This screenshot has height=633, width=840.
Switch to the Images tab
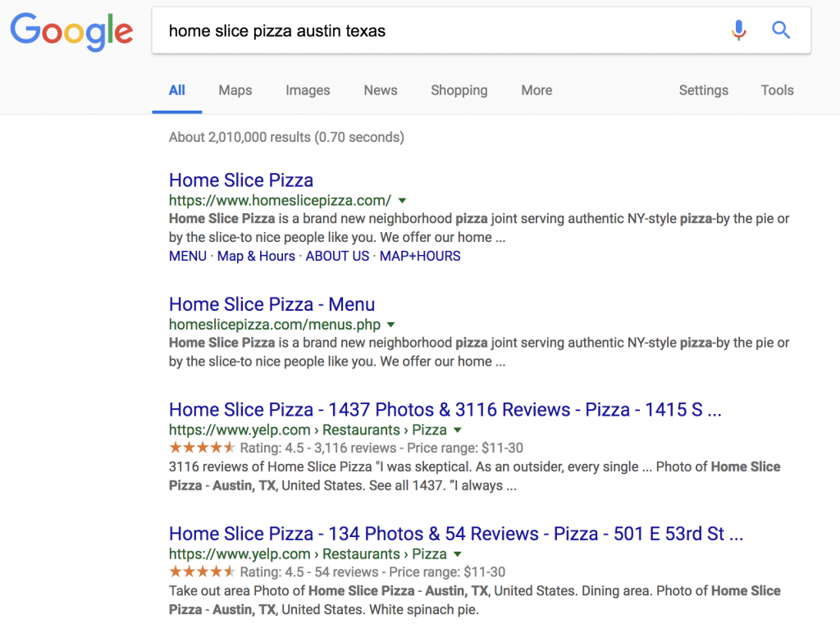click(x=308, y=90)
